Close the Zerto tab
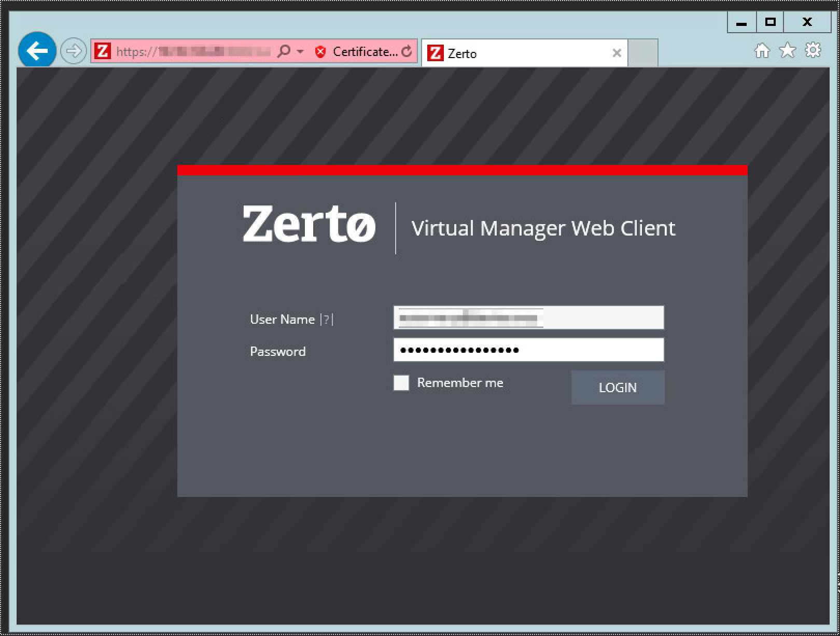The height and width of the screenshot is (636, 840). point(617,53)
